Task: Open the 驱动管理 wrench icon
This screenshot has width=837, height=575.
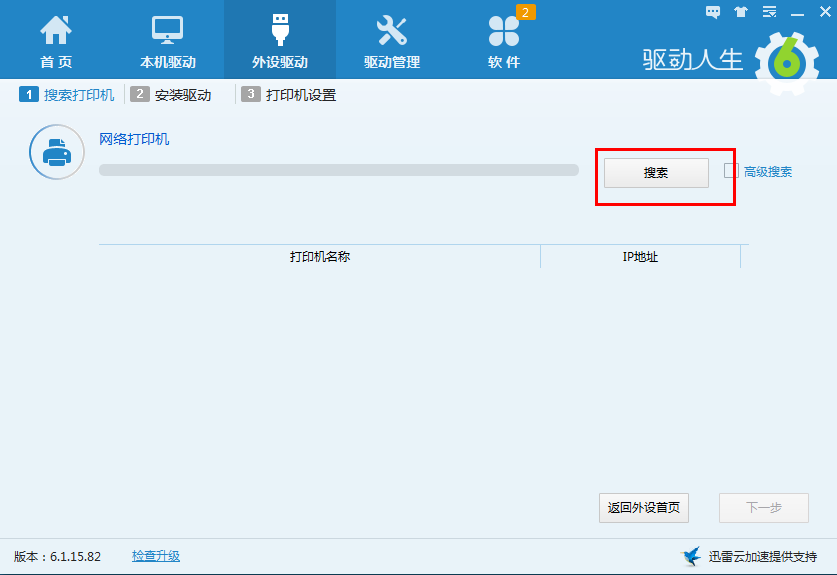Action: [x=391, y=31]
